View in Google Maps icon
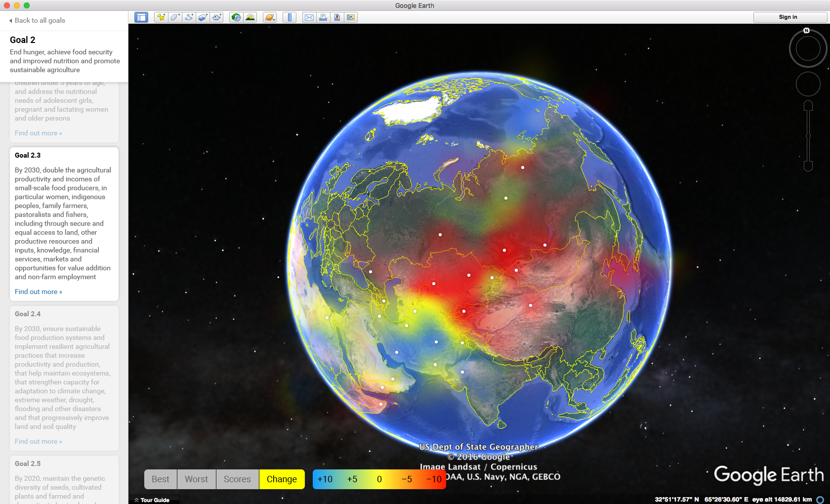The height and width of the screenshot is (504, 830). tap(351, 17)
